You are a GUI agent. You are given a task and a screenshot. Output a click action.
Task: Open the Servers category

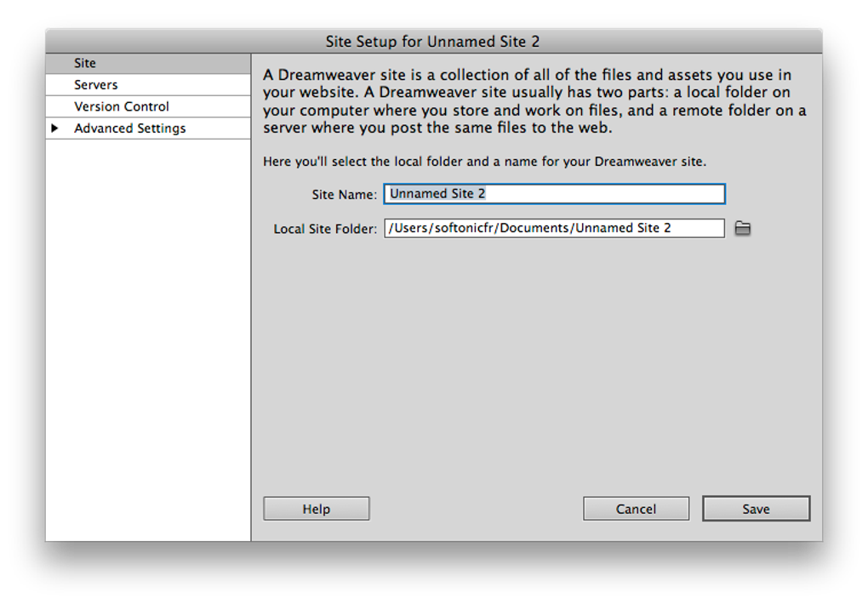[96, 85]
